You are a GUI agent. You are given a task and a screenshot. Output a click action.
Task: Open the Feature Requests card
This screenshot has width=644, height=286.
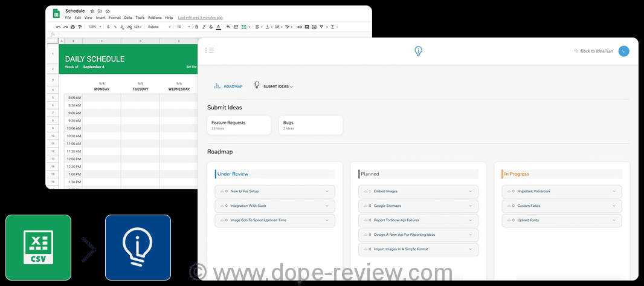(240, 125)
